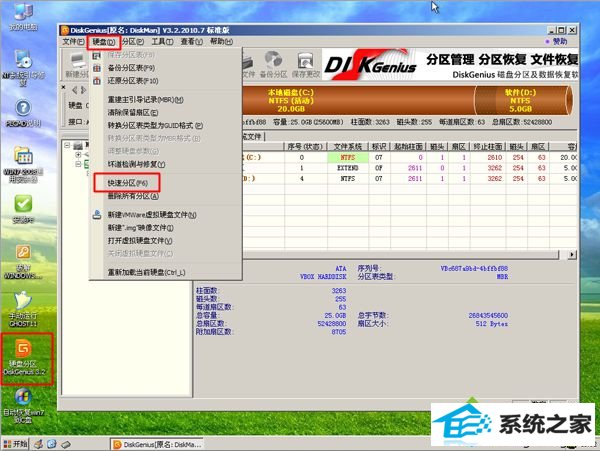Choose 重新加载当前硬盘(Ctrl_L) entry
The width and height of the screenshot is (600, 451).
coord(147,272)
